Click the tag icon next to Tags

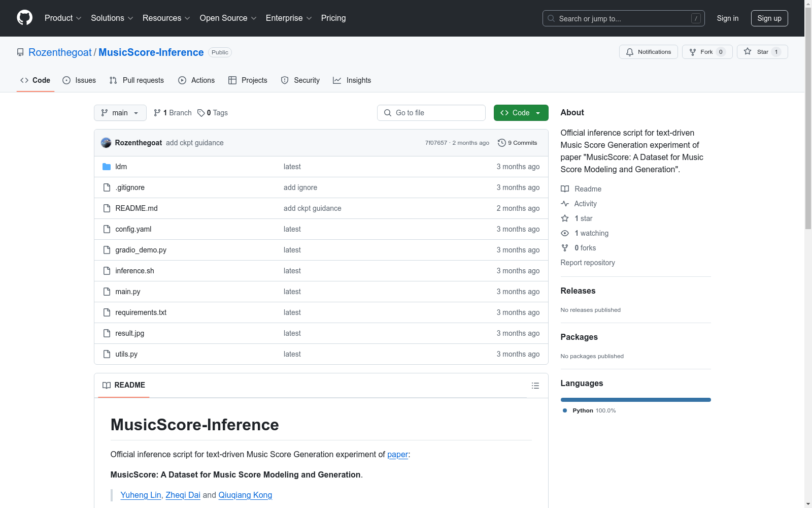pyautogui.click(x=201, y=113)
